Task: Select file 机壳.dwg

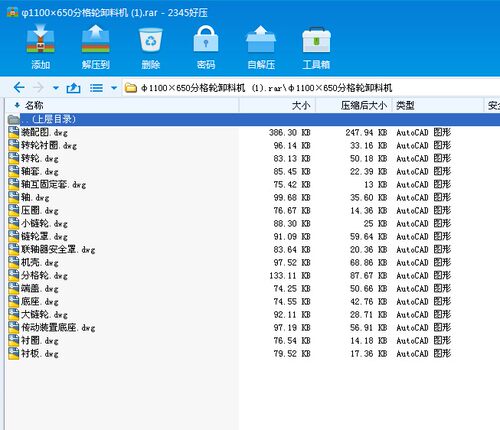Action: (40, 263)
